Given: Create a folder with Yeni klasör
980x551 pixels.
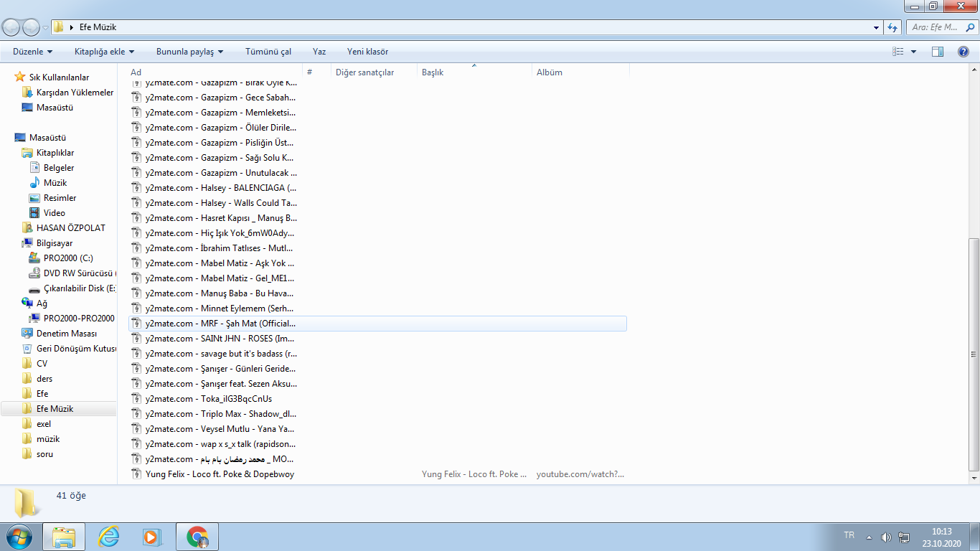Looking at the screenshot, I should coord(367,52).
